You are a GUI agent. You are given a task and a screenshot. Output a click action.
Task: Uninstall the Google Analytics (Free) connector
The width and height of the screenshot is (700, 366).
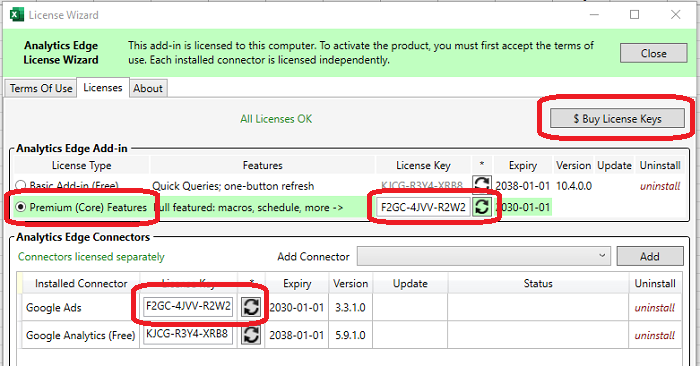click(654, 335)
